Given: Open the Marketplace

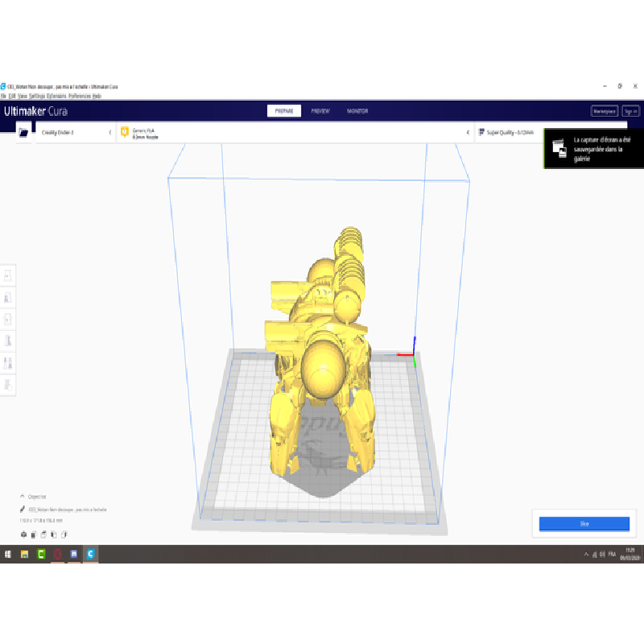Looking at the screenshot, I should click(604, 111).
